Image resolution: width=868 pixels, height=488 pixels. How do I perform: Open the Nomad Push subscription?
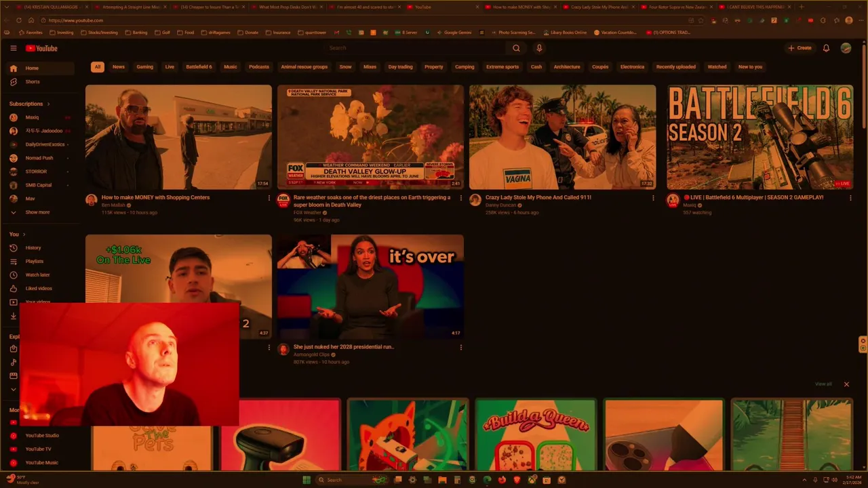tap(41, 158)
